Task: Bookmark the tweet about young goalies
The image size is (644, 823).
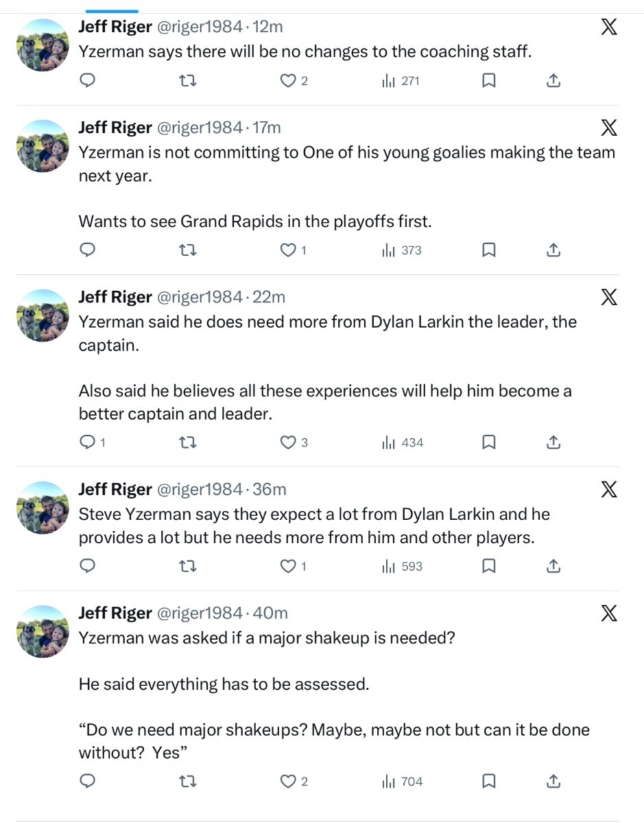Action: pos(488,250)
